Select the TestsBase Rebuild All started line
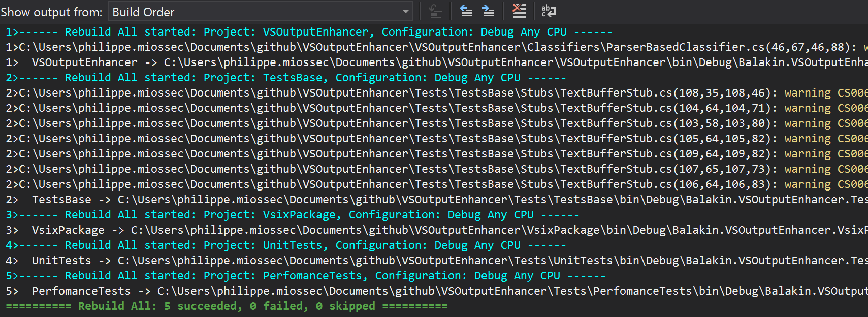The image size is (868, 317). click(286, 78)
